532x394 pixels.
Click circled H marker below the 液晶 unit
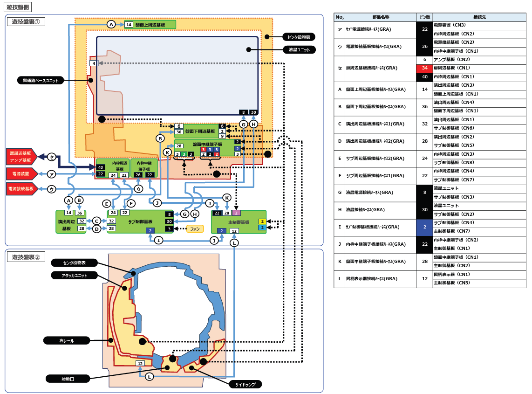pos(253,124)
